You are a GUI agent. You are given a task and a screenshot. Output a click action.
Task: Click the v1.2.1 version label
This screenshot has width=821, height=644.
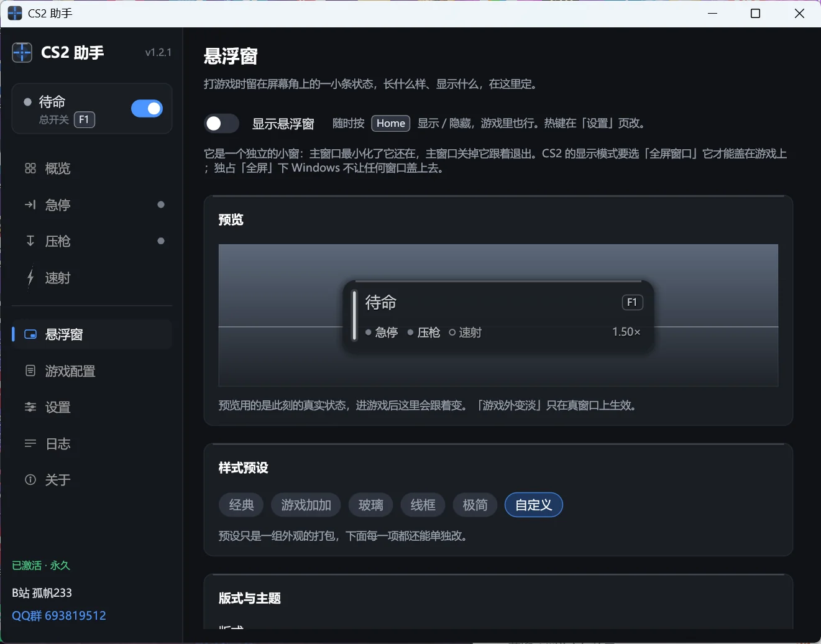[158, 53]
